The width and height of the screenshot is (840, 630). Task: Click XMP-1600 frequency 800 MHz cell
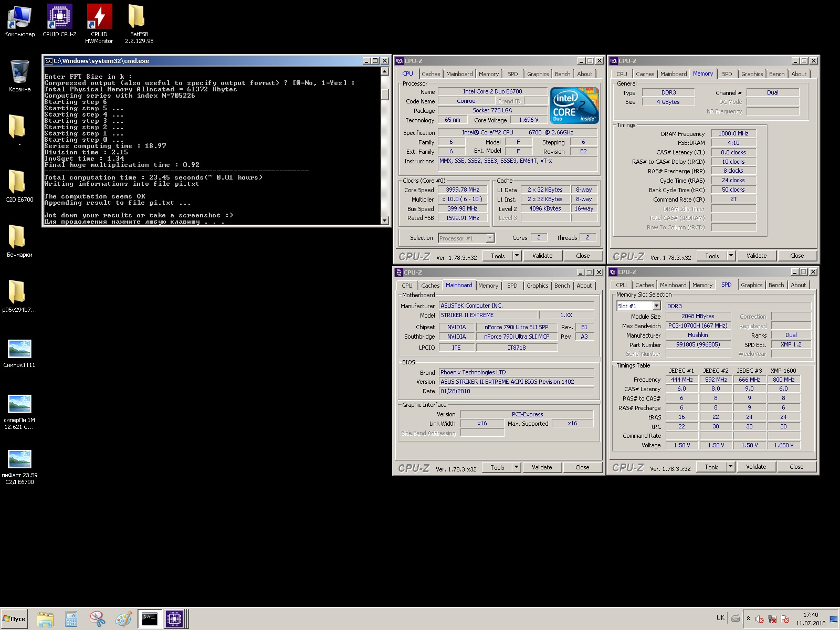pyautogui.click(x=783, y=380)
